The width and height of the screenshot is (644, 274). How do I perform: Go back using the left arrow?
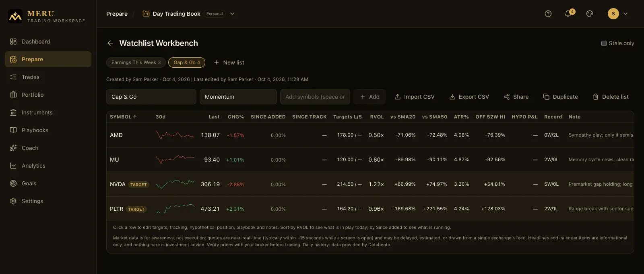pyautogui.click(x=110, y=43)
